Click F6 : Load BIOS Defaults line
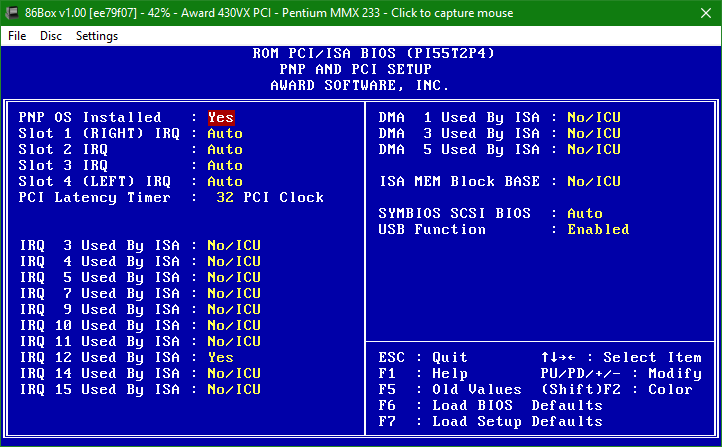Viewport: 722px width, 447px height. [490, 406]
